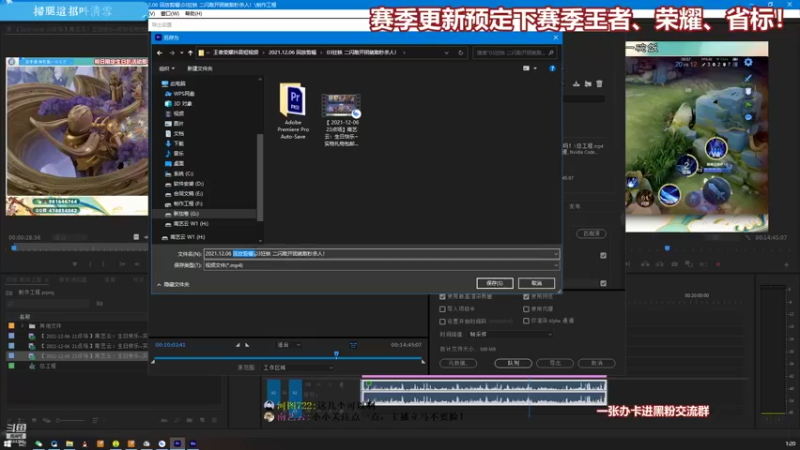This screenshot has width=800, height=450.
Task: Open the 适合 zoom level dropdown
Action: [288, 345]
